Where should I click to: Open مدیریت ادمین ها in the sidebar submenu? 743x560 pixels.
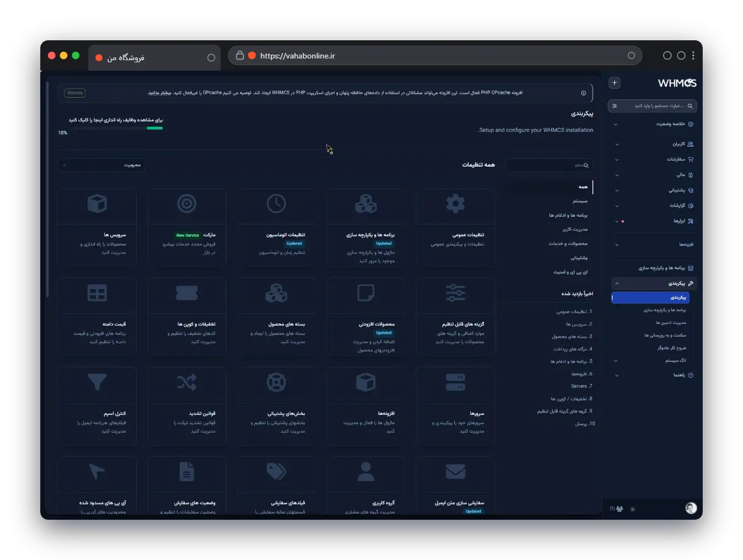tap(671, 323)
